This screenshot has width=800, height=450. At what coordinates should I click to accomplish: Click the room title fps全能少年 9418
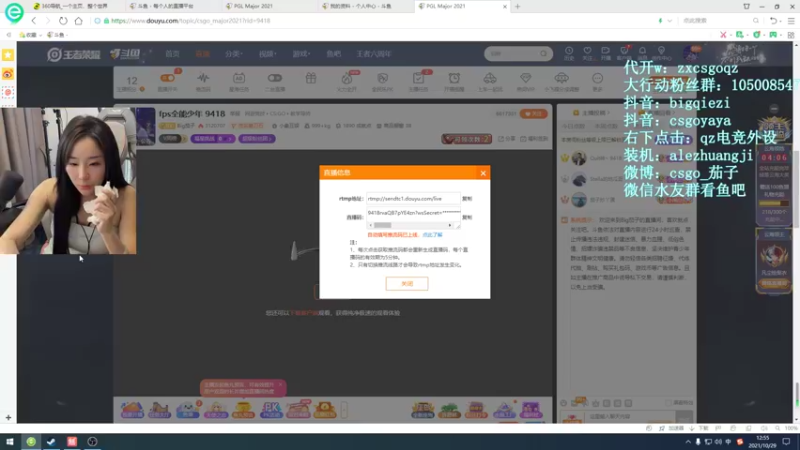pyautogui.click(x=192, y=114)
